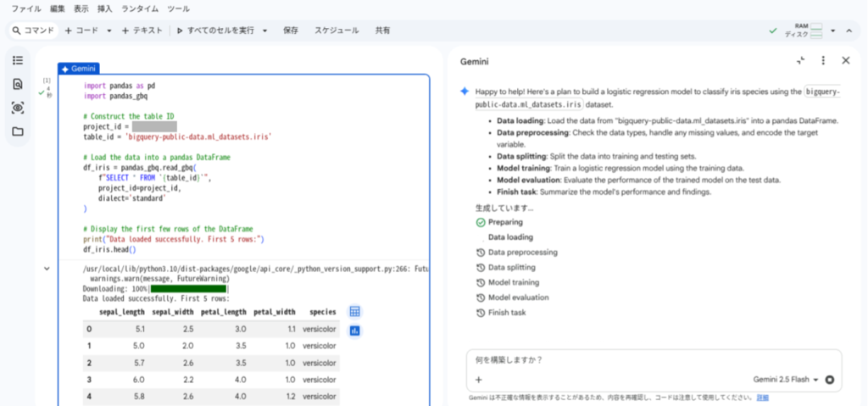
Task: Open the 表示 menu
Action: [x=81, y=8]
